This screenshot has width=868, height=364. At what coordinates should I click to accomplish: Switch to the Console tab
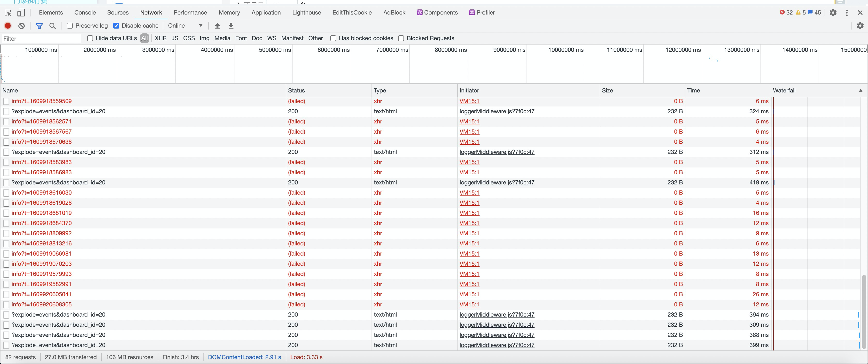coord(85,12)
